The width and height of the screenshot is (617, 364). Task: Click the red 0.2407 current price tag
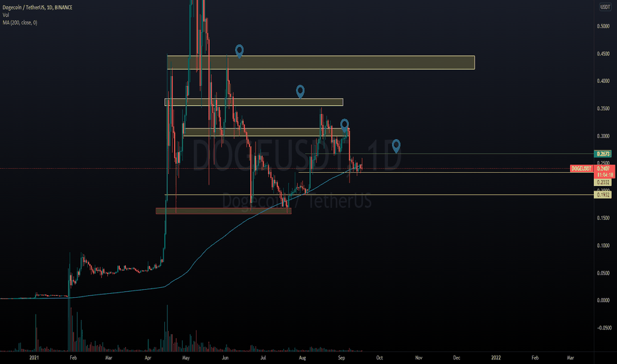(604, 168)
